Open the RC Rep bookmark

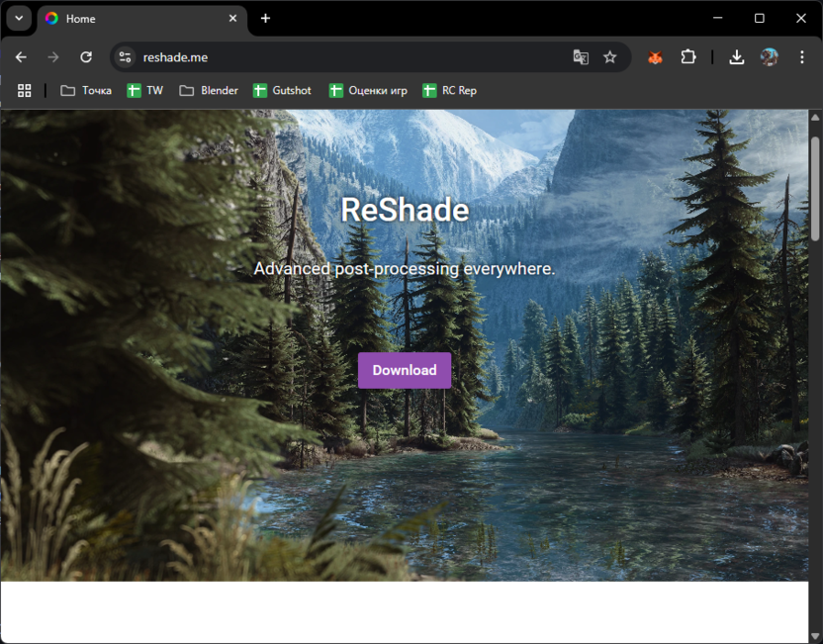point(450,90)
